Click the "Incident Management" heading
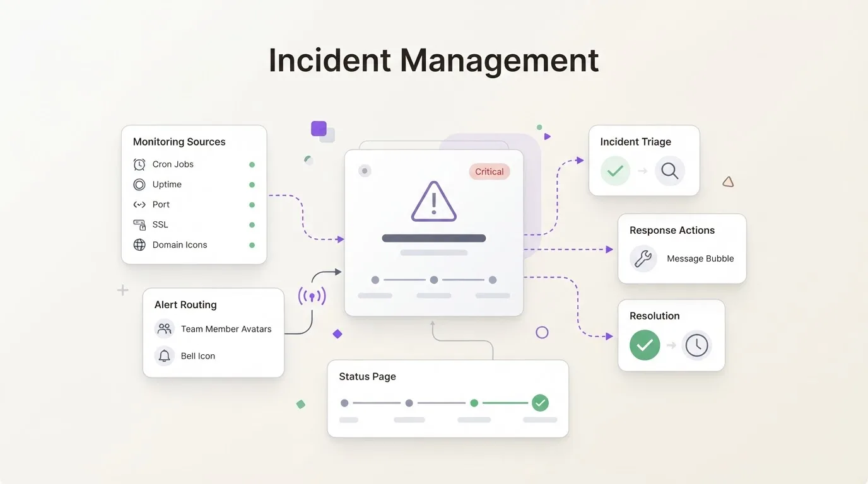Image resolution: width=868 pixels, height=484 pixels. [x=434, y=60]
